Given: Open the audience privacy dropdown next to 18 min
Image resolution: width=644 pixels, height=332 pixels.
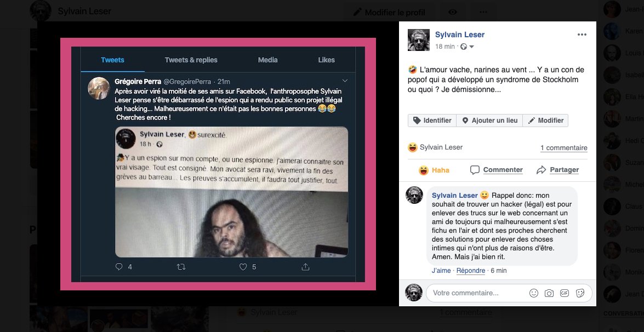Looking at the screenshot, I should 468,47.
